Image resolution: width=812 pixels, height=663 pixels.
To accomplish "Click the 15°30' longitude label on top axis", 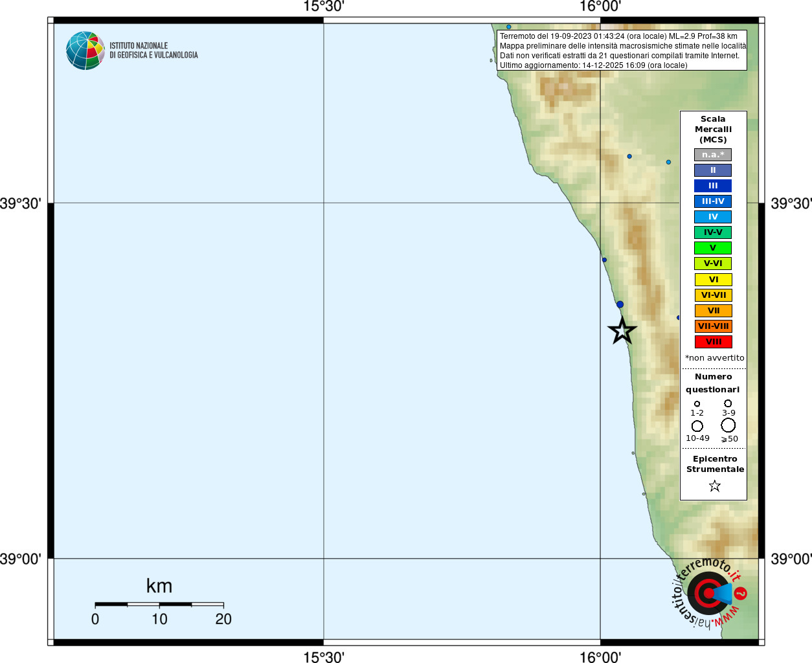I will pyautogui.click(x=324, y=6).
